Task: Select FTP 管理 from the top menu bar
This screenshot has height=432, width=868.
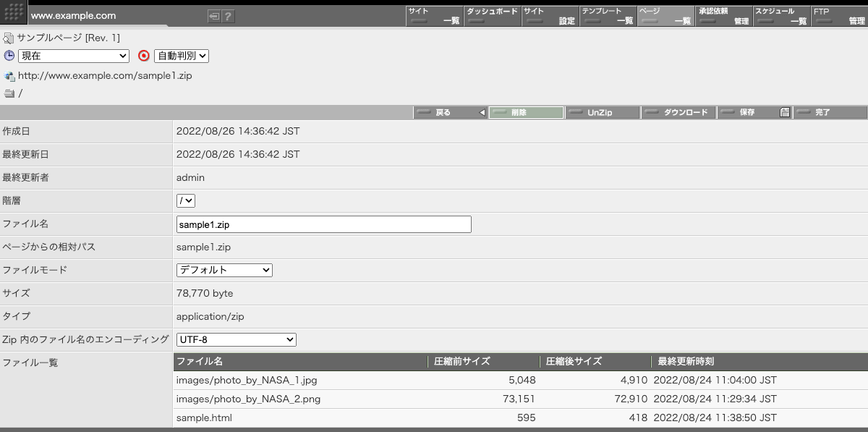Action: (839, 15)
